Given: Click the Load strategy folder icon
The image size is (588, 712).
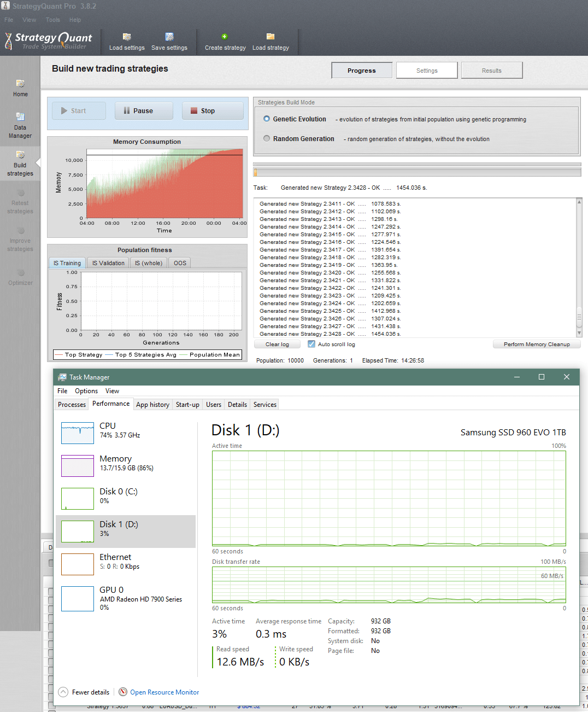Looking at the screenshot, I should (271, 37).
